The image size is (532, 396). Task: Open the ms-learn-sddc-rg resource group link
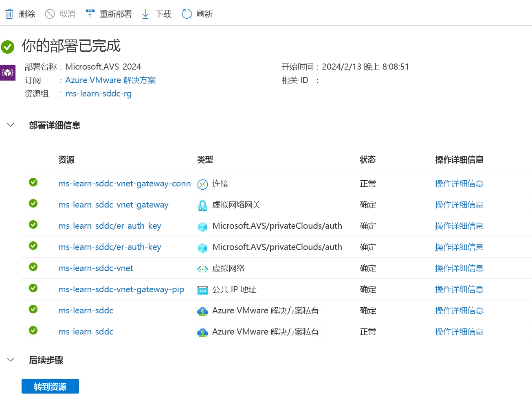(99, 94)
